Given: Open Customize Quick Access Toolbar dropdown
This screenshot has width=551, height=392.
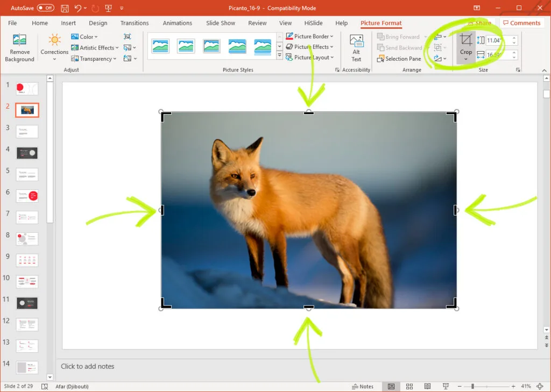Looking at the screenshot, I should pyautogui.click(x=122, y=8).
